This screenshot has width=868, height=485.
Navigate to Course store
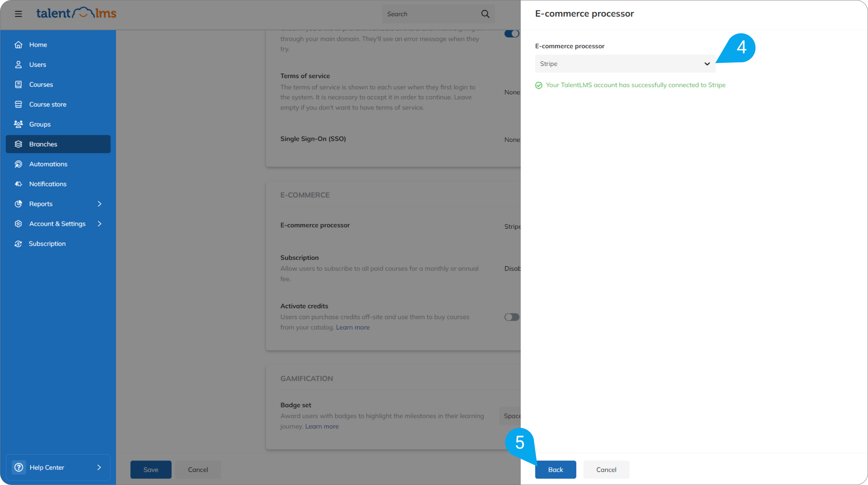click(58, 104)
